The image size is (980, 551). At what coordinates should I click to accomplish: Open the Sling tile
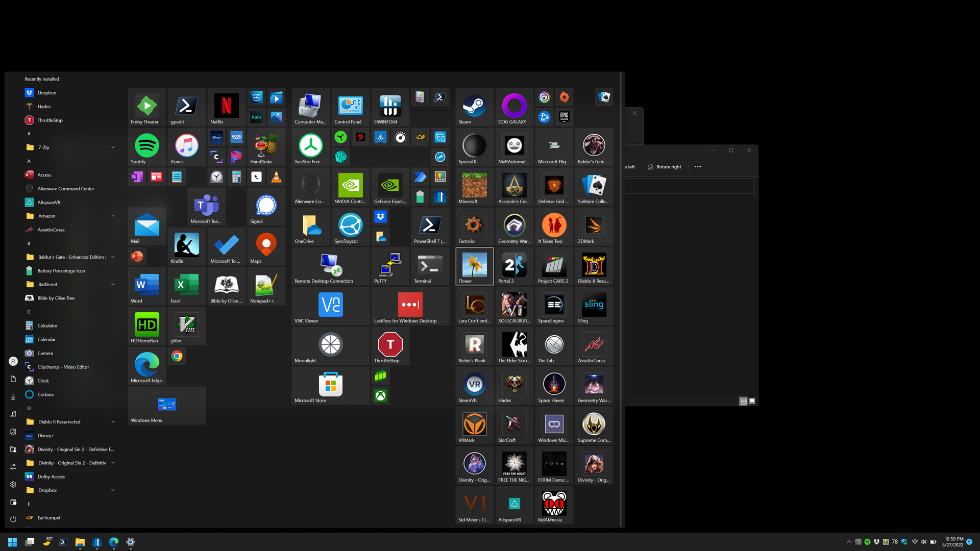[x=594, y=306]
